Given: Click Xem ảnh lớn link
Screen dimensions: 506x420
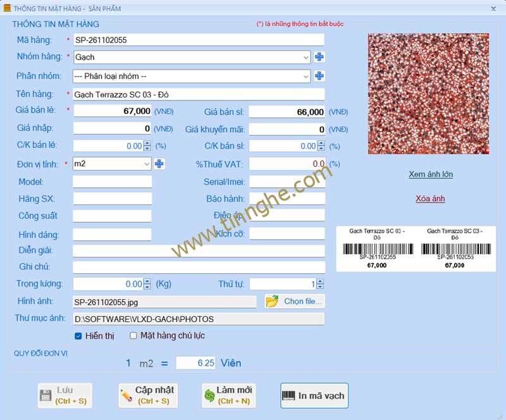Looking at the screenshot, I should point(430,174).
